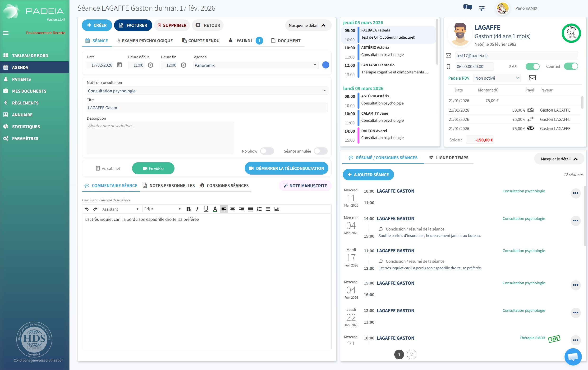Open the Padeia RDV Non activé dropdown
This screenshot has width=588, height=370.
pyautogui.click(x=497, y=78)
